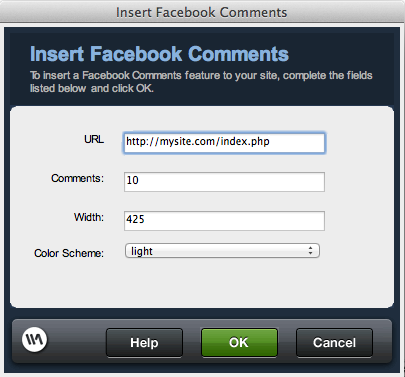The image size is (405, 377).
Task: Click the Width: label text
Action: (89, 217)
